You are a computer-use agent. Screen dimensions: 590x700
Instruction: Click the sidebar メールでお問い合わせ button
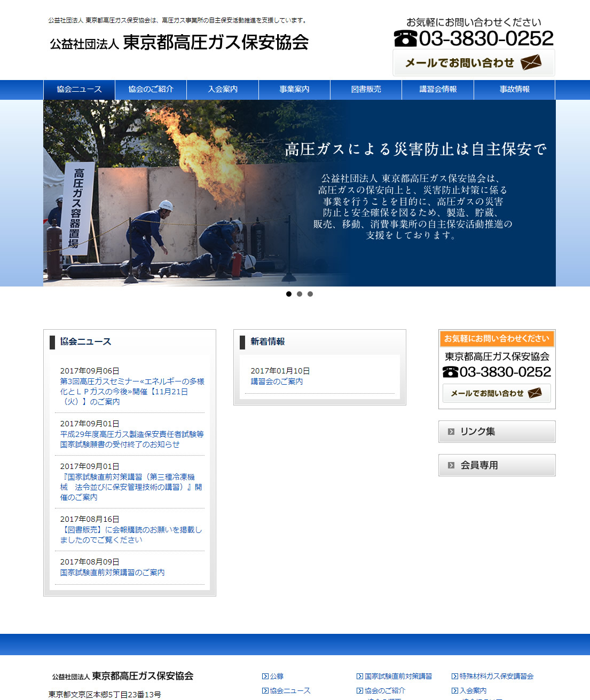coord(497,393)
